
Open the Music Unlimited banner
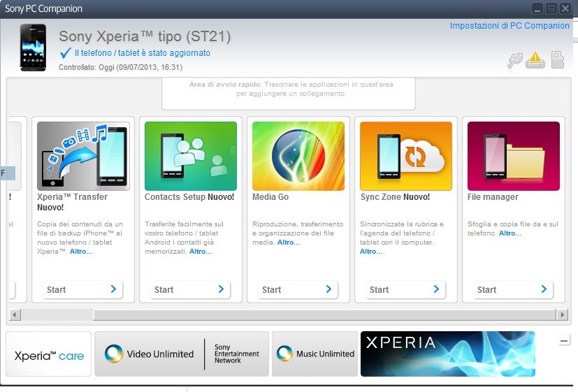tap(315, 354)
